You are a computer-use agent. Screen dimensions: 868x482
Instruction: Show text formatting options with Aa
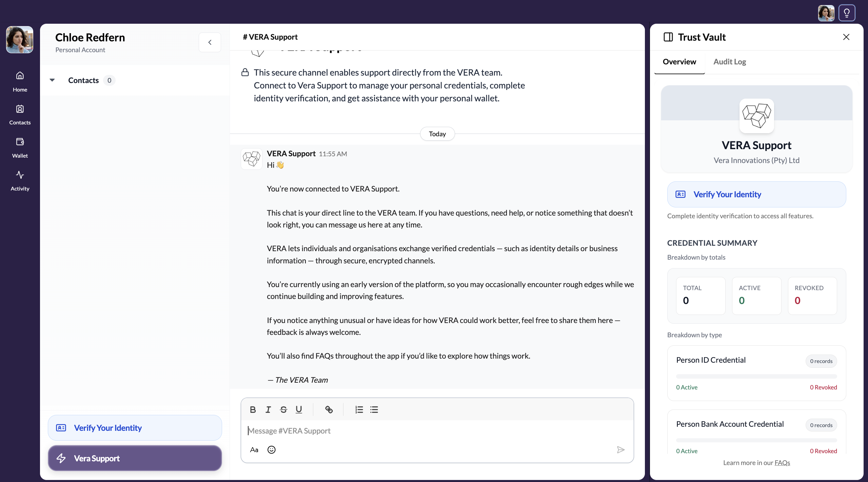tap(254, 449)
